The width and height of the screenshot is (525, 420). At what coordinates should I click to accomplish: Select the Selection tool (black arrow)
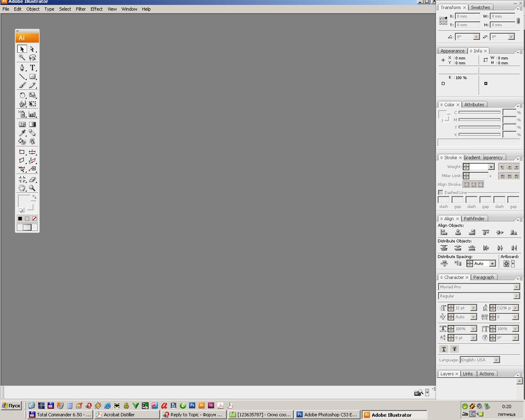pyautogui.click(x=22, y=49)
